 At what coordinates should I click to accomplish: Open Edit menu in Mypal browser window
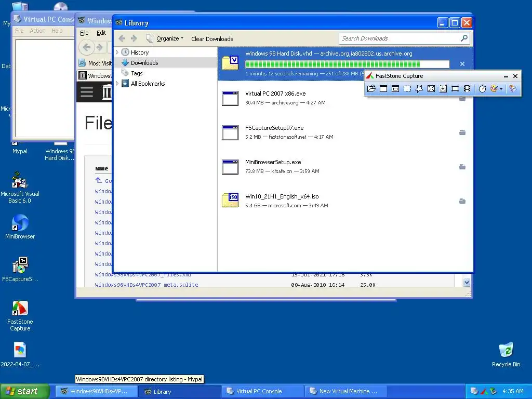click(x=101, y=33)
